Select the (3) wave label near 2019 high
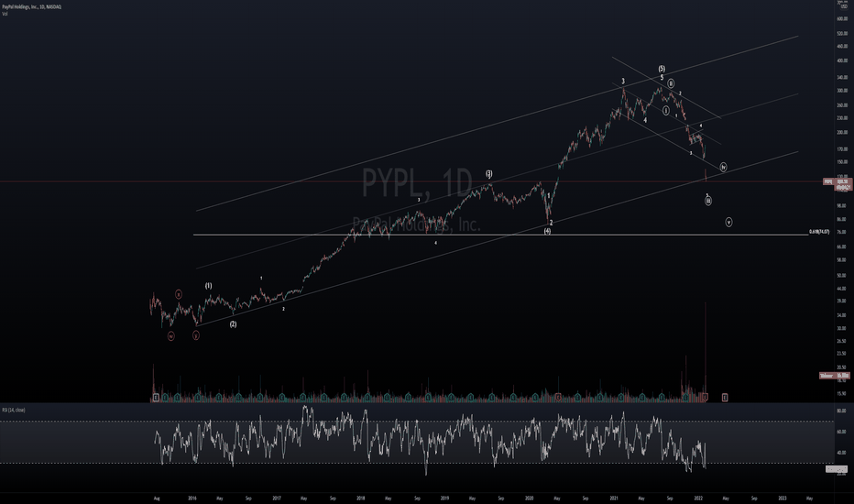This screenshot has height=504, width=854. 489,173
